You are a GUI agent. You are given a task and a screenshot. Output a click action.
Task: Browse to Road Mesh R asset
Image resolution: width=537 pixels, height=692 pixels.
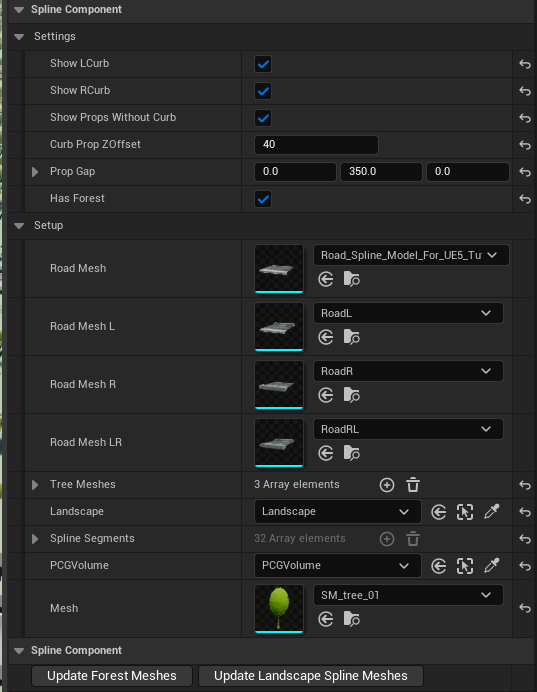[352, 395]
